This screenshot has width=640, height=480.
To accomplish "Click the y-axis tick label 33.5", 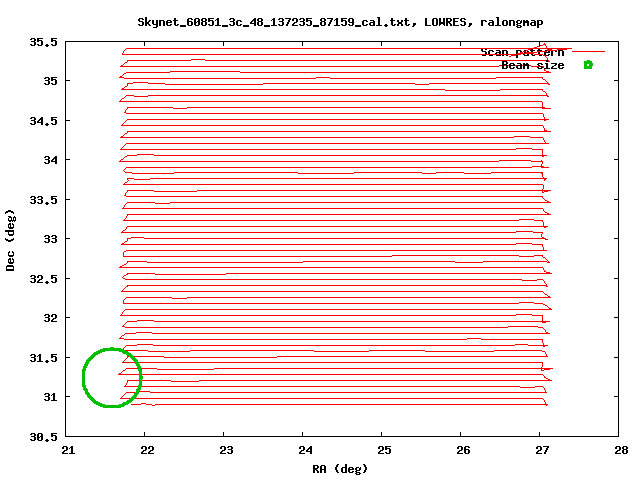I will pos(43,200).
